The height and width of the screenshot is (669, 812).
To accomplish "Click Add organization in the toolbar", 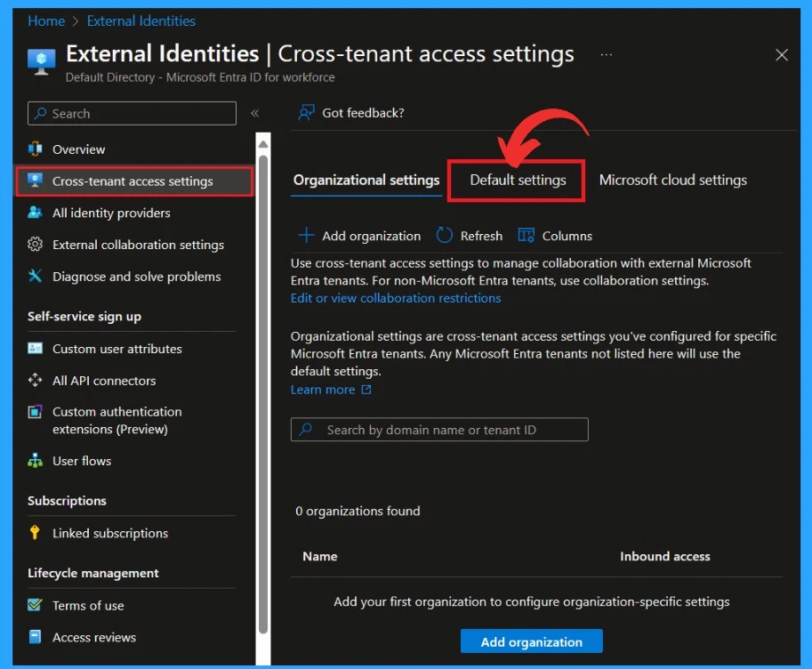I will tap(360, 236).
